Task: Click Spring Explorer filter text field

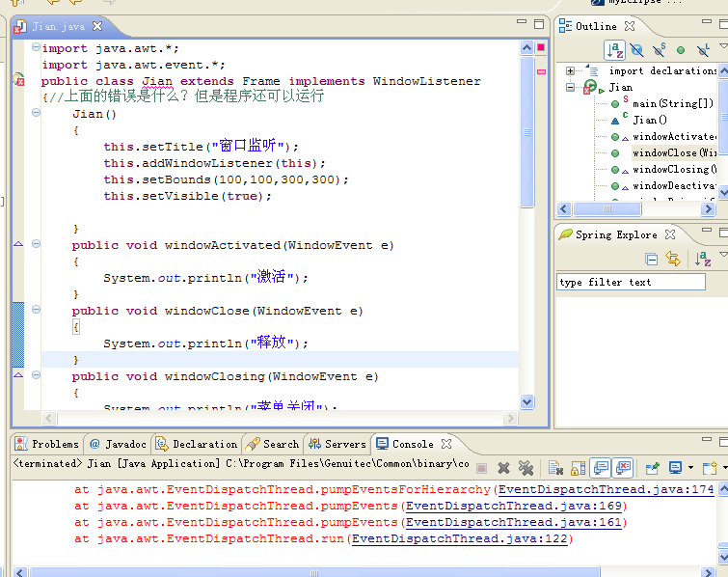Action: (x=631, y=282)
